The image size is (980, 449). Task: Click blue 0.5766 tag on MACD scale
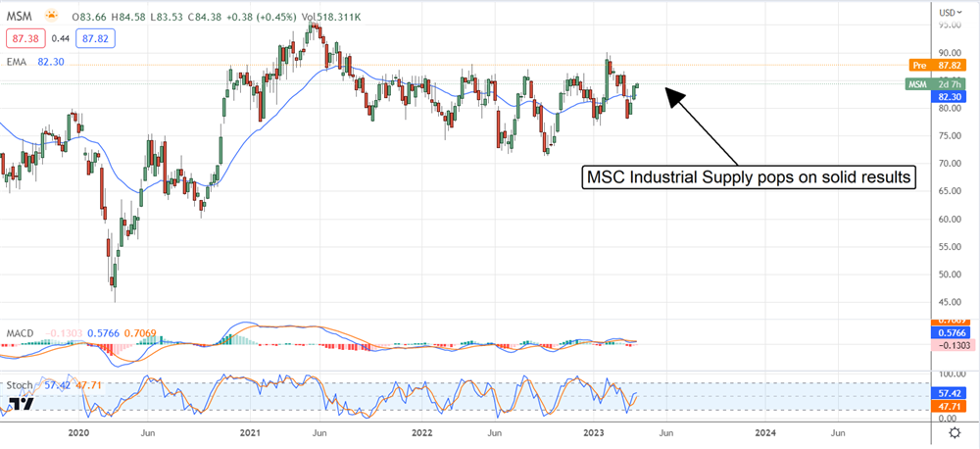(x=949, y=334)
